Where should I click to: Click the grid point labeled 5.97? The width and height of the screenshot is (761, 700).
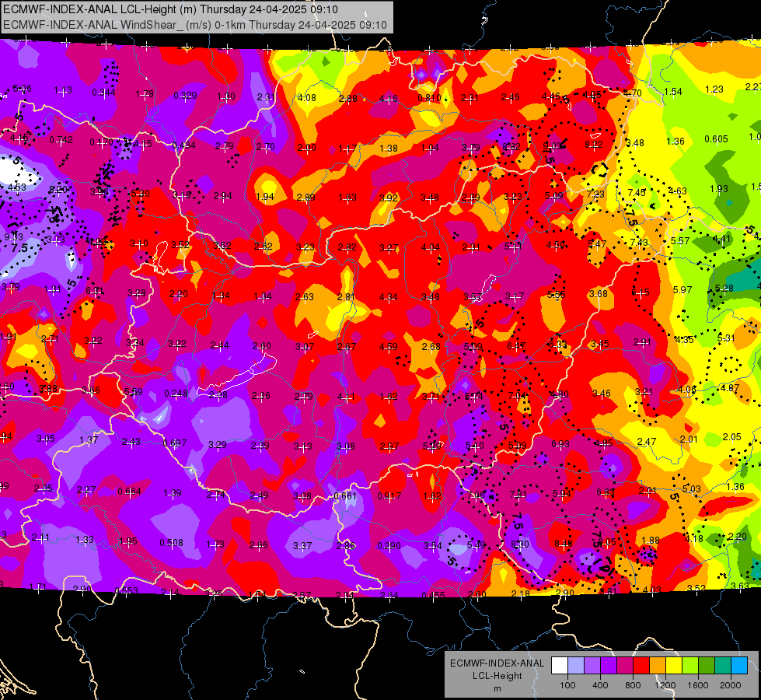682,289
